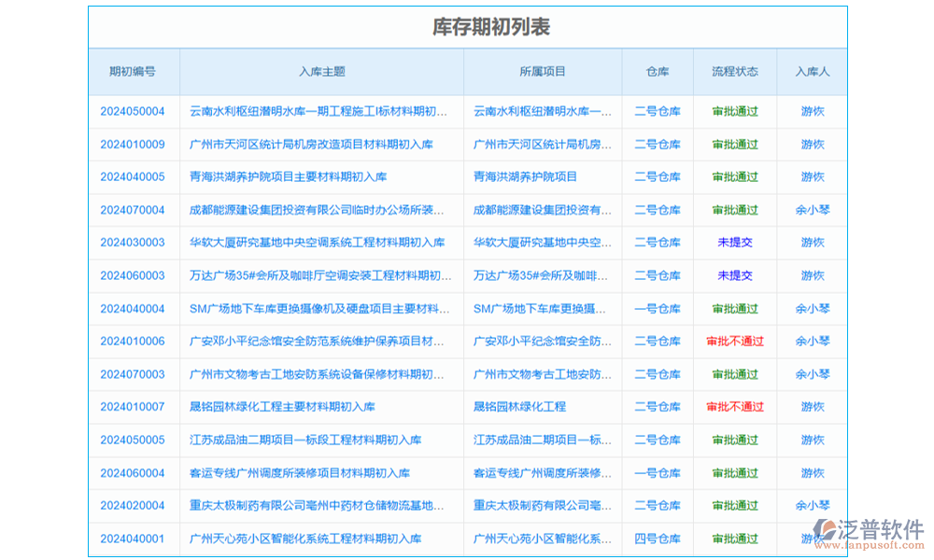
Task: Sort by 期初编号 column header
Action: (x=132, y=71)
